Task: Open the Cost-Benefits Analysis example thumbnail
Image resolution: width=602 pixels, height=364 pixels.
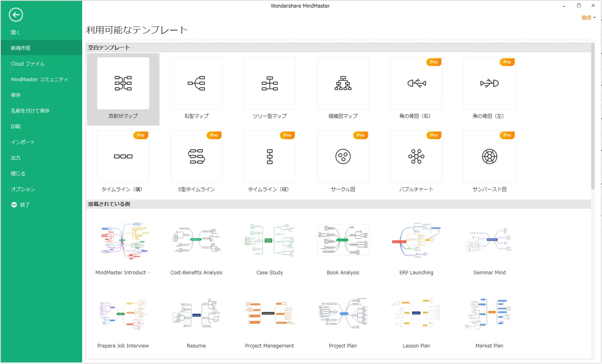Action: click(x=197, y=240)
